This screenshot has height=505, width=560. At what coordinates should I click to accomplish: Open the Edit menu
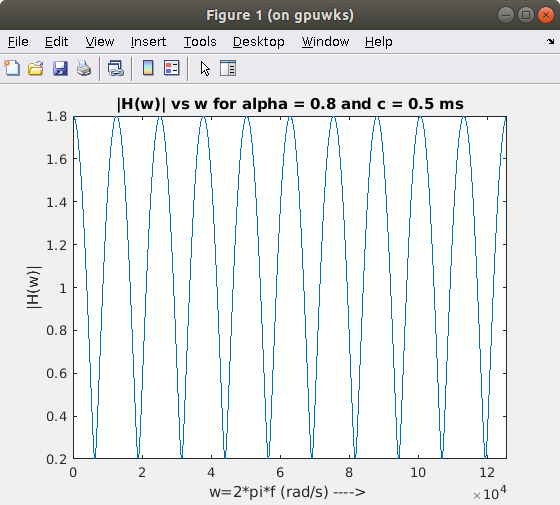coord(56,42)
